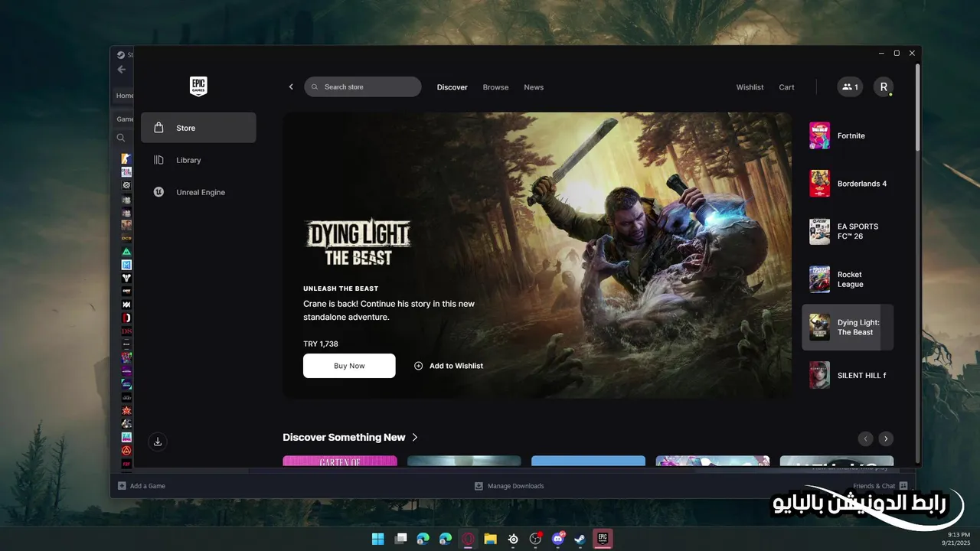Click the Library books icon
The width and height of the screenshot is (980, 551).
(x=158, y=160)
